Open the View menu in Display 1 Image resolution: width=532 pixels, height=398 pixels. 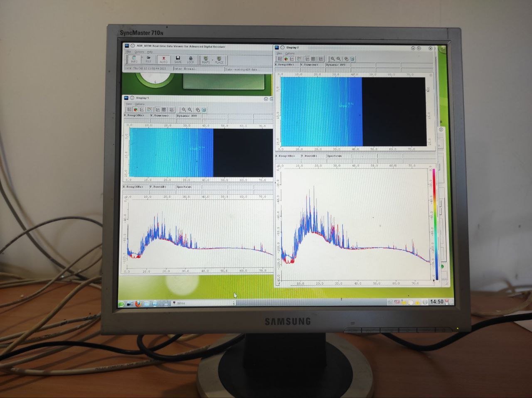pos(129,104)
